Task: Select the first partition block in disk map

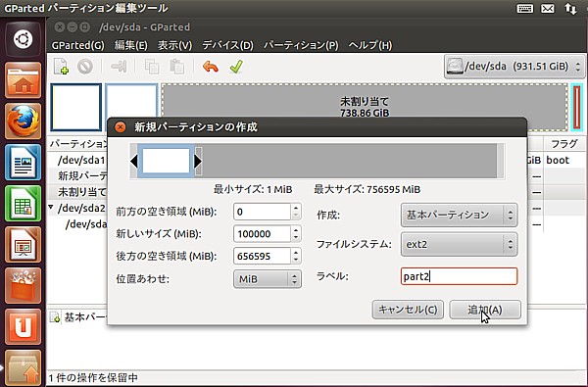Action: pyautogui.click(x=76, y=107)
